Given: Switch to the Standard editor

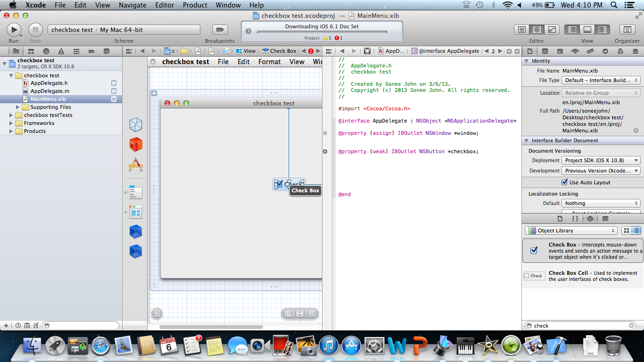Looking at the screenshot, I should (x=522, y=30).
